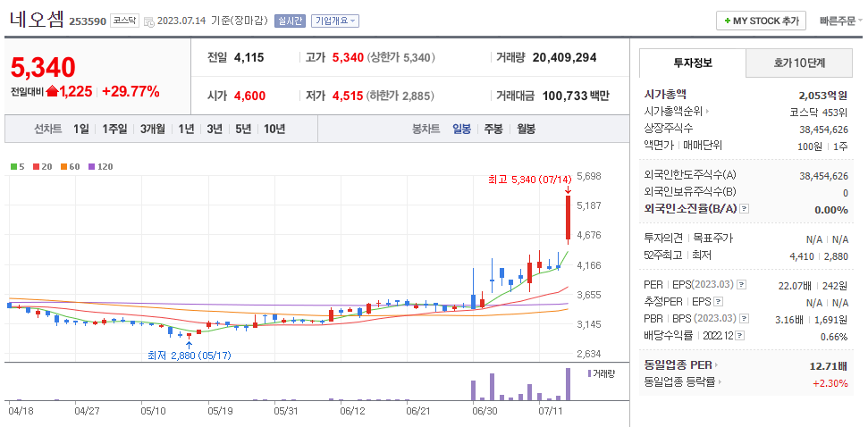Click the +29.77% change rate

pos(131,92)
